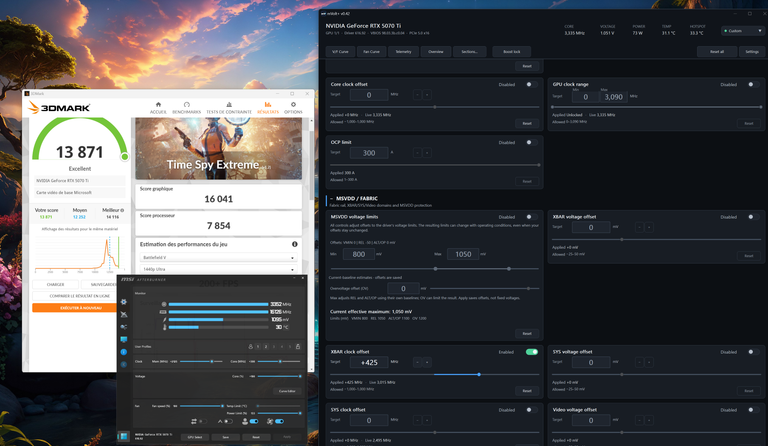Viewport: 768px width, 446px height.
Task: Click Boost lock button
Action: pyautogui.click(x=511, y=51)
